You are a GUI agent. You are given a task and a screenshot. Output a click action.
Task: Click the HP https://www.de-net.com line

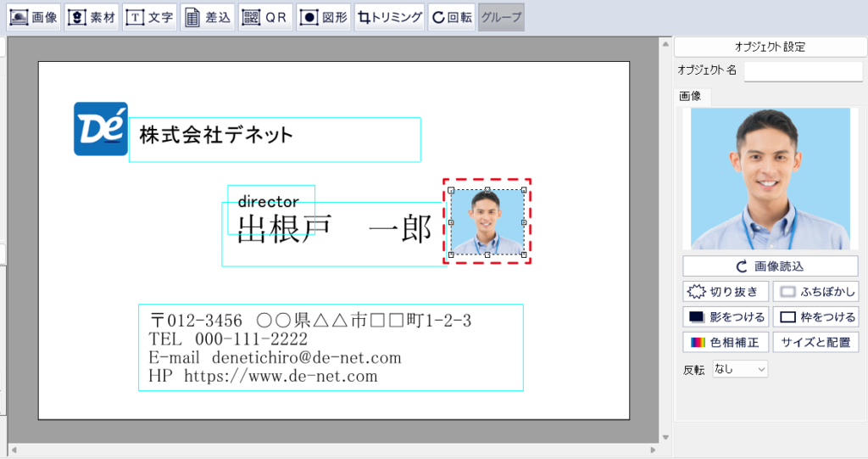263,376
